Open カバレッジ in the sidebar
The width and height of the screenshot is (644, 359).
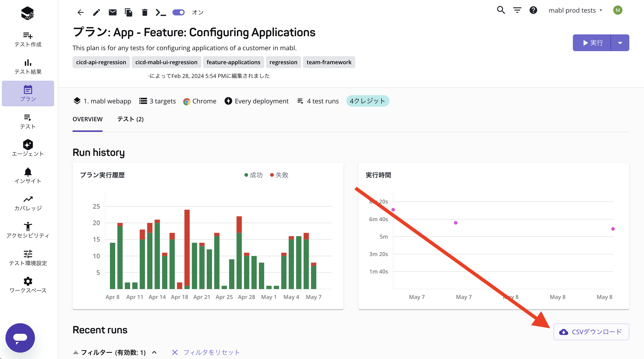tap(28, 204)
